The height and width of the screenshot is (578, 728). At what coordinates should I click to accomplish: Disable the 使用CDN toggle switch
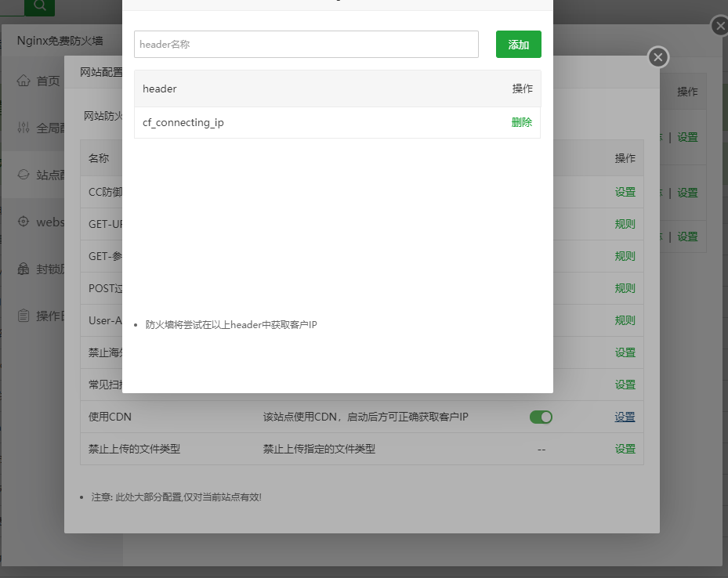tap(541, 417)
